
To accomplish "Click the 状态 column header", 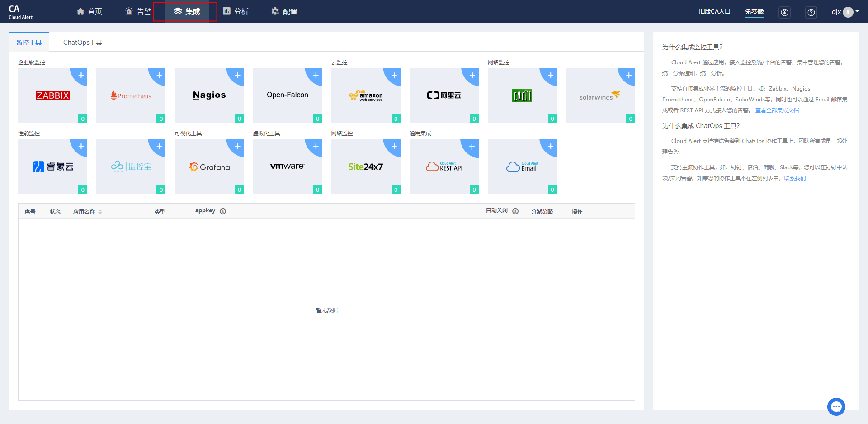I will pos(55,212).
